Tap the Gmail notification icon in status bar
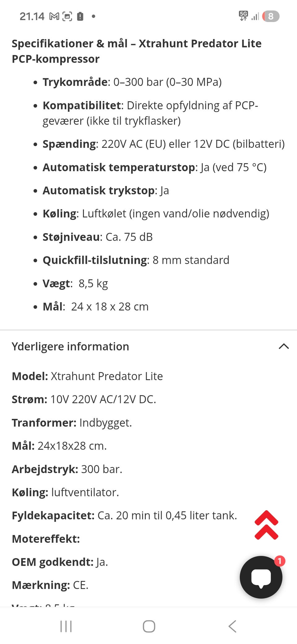The height and width of the screenshot is (644, 297). 54,16
